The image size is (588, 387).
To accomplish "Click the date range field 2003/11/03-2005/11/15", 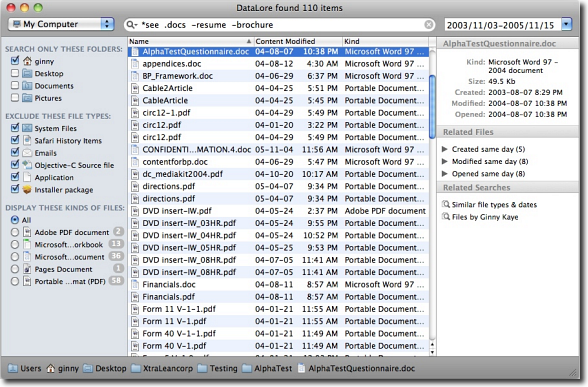I will pos(502,25).
